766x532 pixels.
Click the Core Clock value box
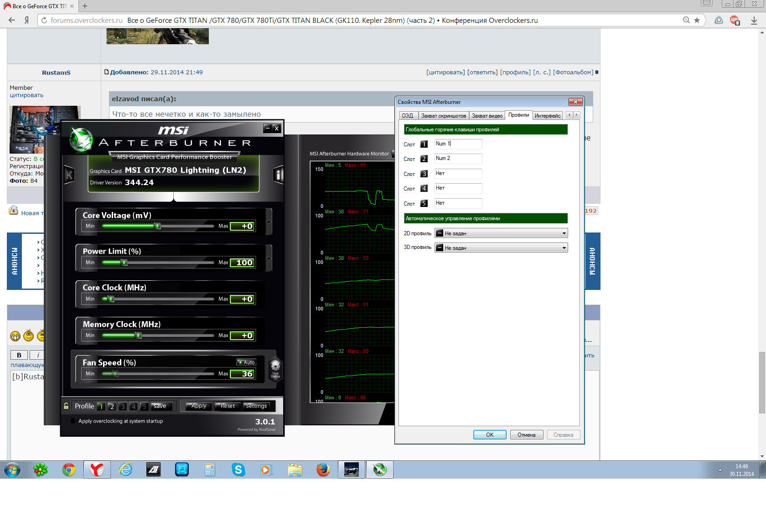(x=242, y=299)
